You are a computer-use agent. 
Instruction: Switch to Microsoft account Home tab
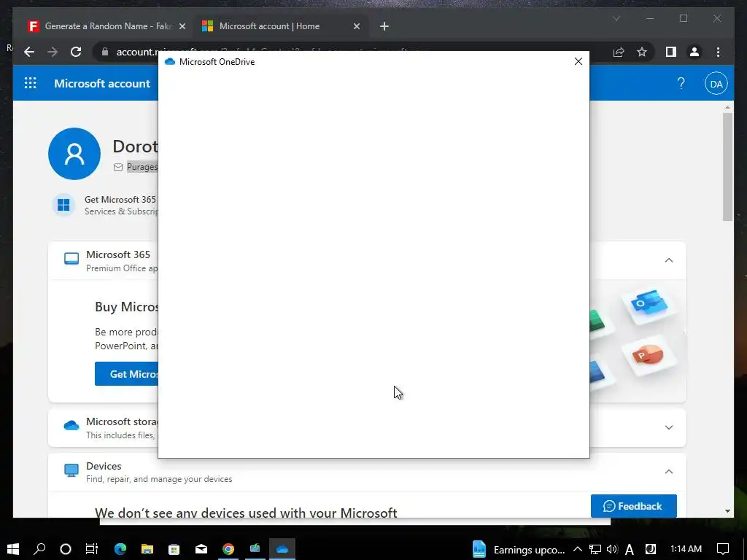tap(281, 26)
